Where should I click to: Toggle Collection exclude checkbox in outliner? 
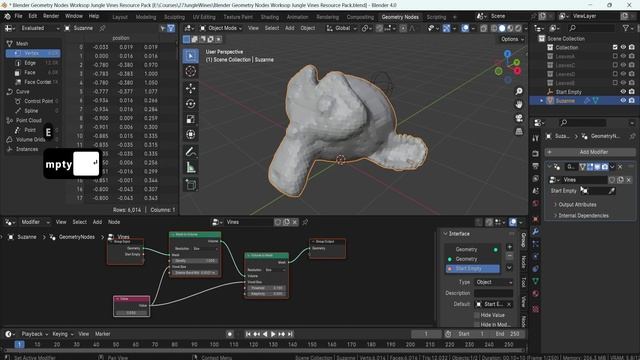click(x=615, y=47)
